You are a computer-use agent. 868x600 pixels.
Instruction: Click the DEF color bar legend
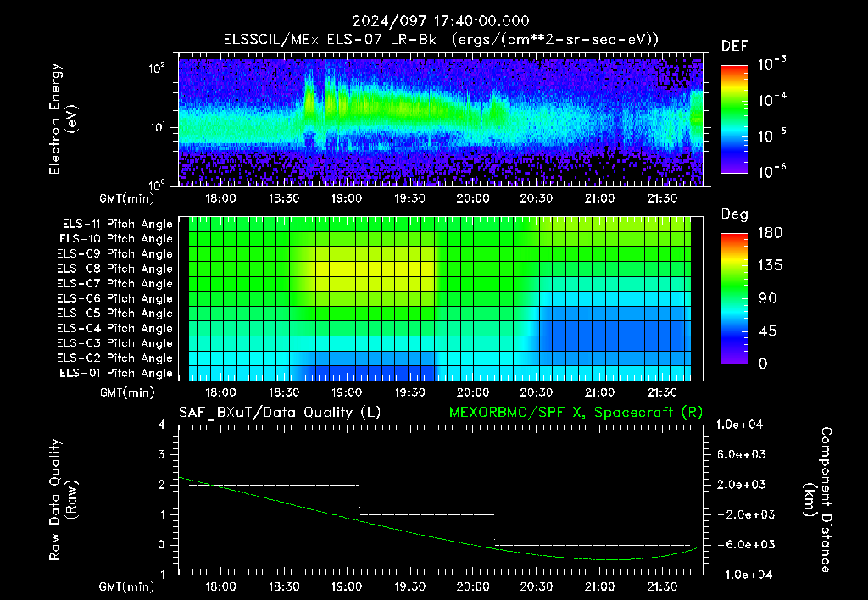734,119
